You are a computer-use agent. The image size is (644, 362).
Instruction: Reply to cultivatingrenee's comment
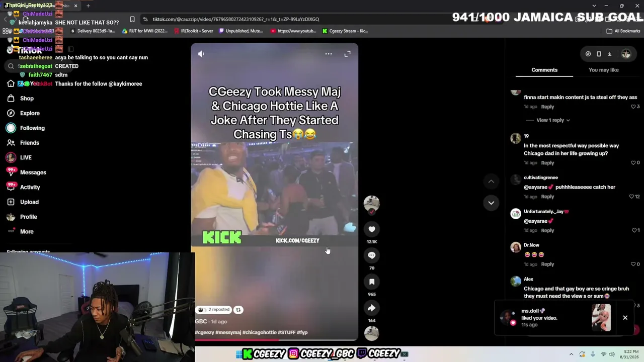pos(547,197)
